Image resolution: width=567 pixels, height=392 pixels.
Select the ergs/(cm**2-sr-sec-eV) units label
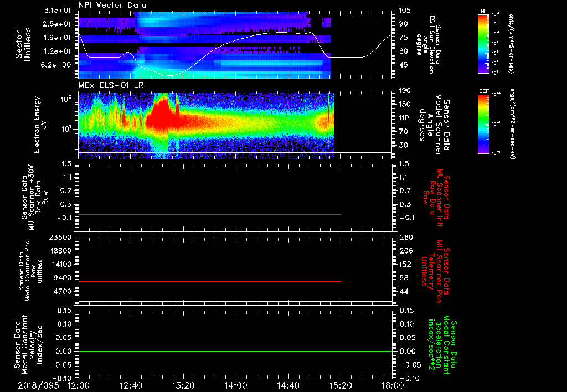pyautogui.click(x=512, y=123)
